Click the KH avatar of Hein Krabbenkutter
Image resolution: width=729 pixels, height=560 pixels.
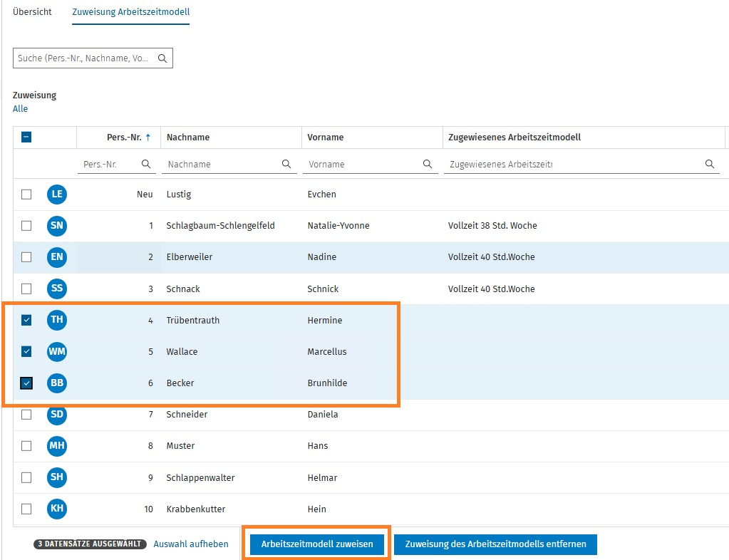[x=57, y=509]
